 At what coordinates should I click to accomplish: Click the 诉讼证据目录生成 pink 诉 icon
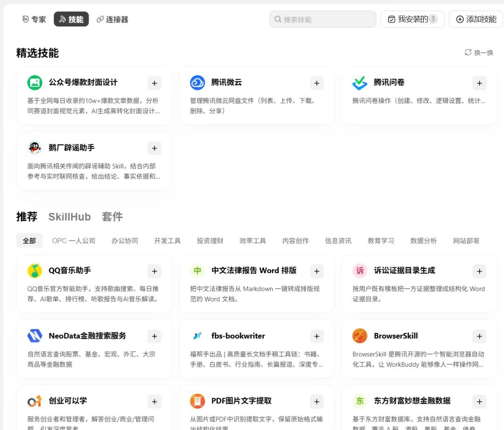[360, 271]
